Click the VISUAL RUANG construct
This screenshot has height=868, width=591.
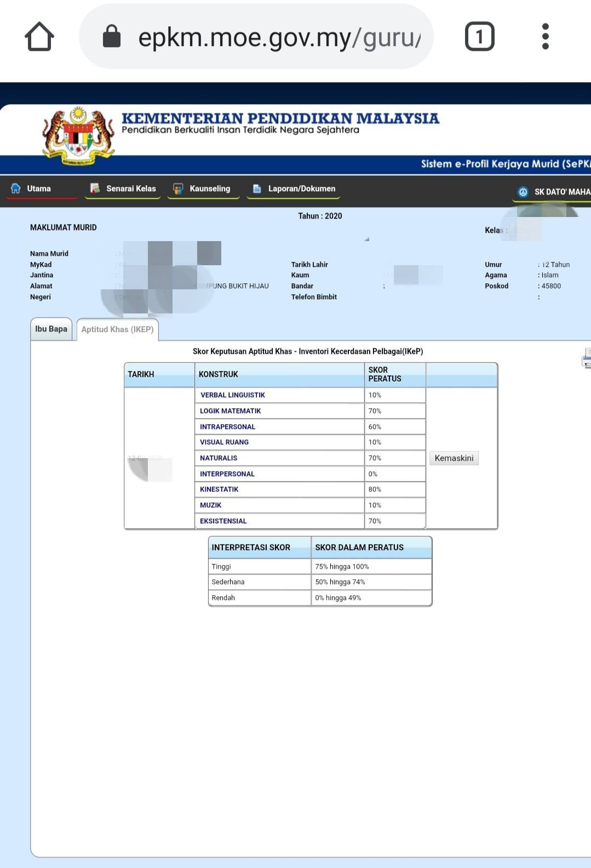[x=224, y=442]
